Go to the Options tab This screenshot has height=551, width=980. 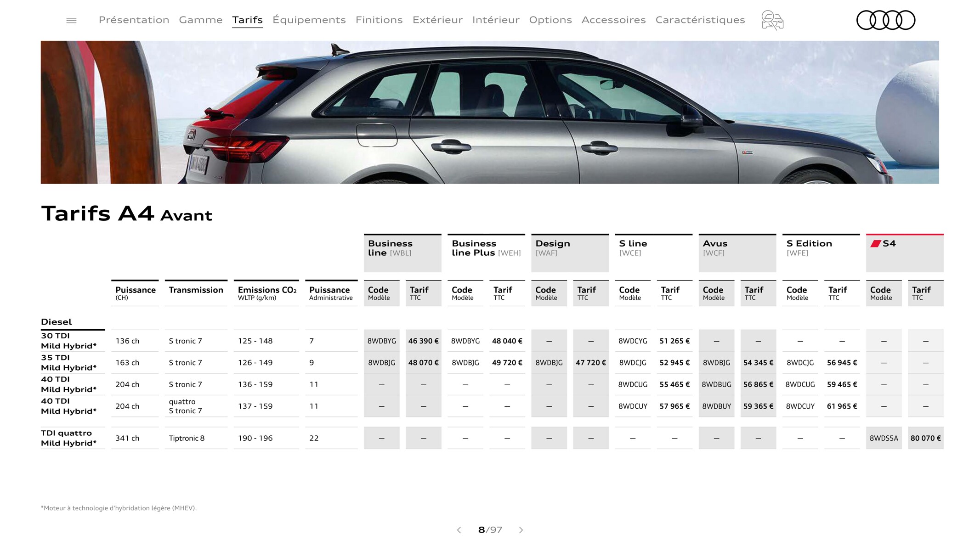click(x=550, y=20)
